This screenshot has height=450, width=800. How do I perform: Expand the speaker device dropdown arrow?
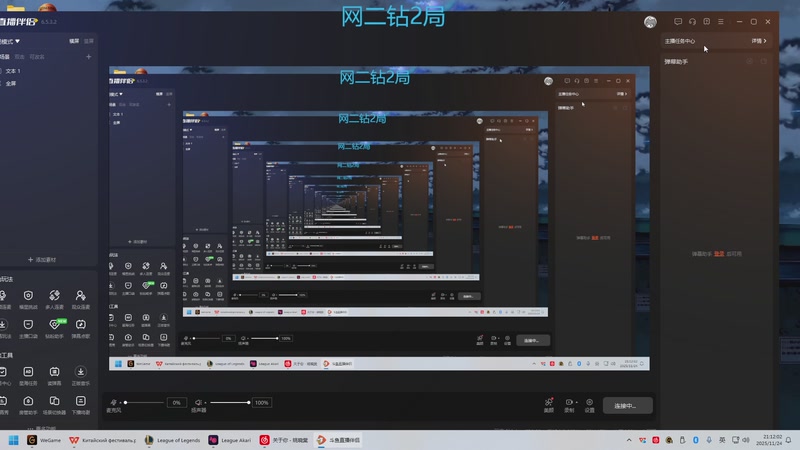coord(205,403)
